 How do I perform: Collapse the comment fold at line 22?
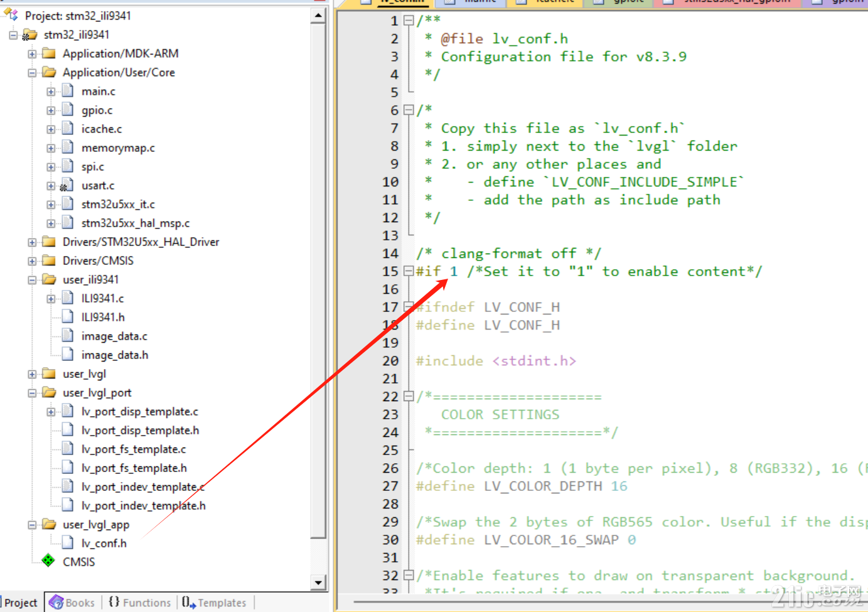(x=409, y=397)
